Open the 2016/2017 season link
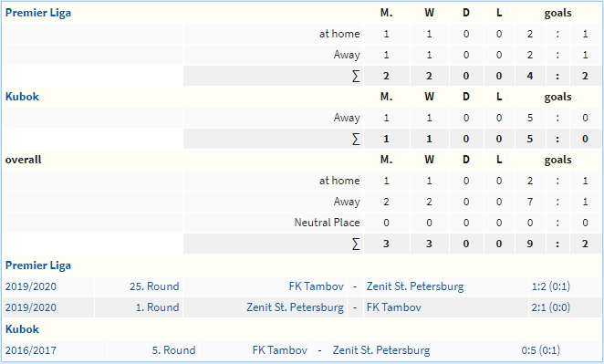This screenshot has width=604, height=364. click(30, 350)
